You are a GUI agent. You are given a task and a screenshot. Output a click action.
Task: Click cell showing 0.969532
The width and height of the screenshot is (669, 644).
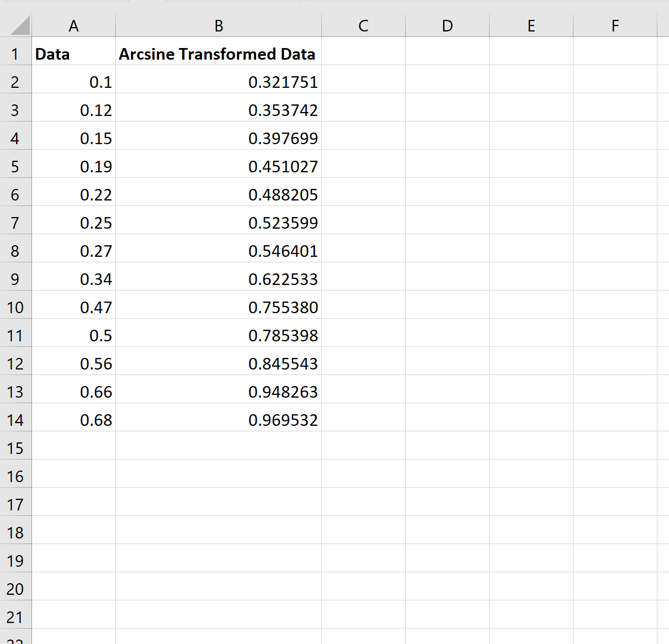pos(219,420)
